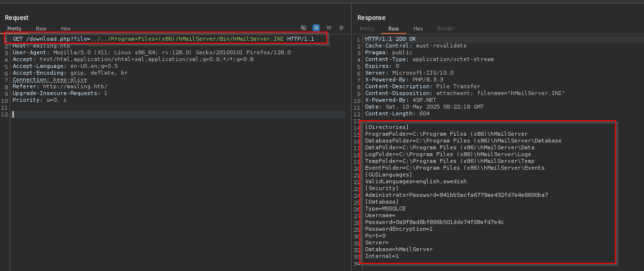This screenshot has width=644, height=271.
Task: Click the Content-Disposition attachment filename header
Action: (465, 93)
